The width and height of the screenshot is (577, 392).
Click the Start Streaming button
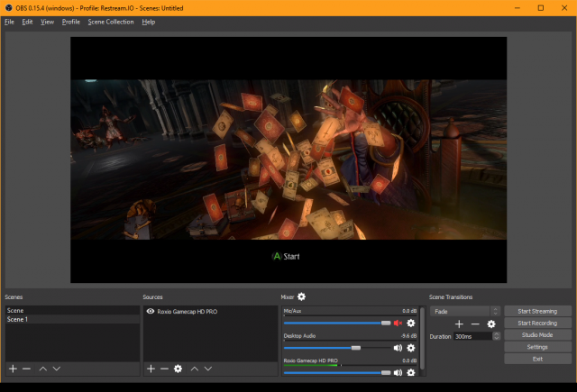pos(537,311)
